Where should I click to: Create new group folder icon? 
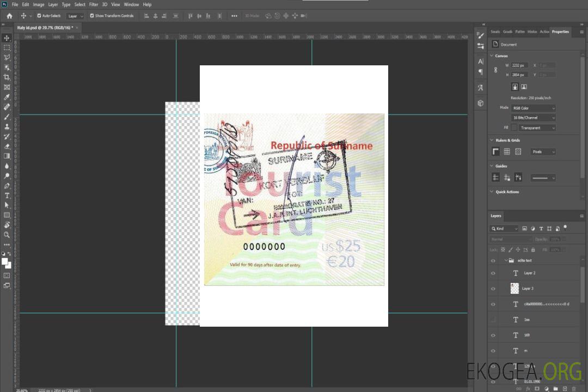click(x=556, y=389)
